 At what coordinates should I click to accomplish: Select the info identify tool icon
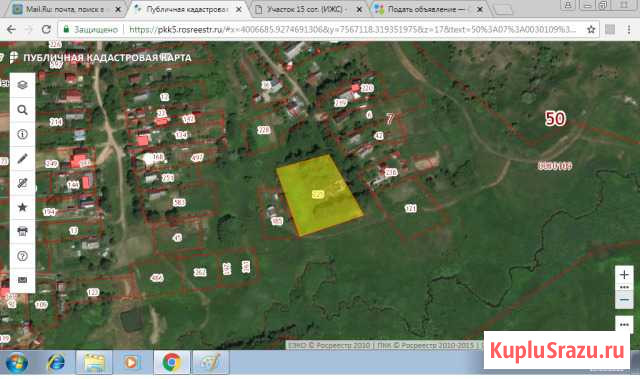coord(22,134)
